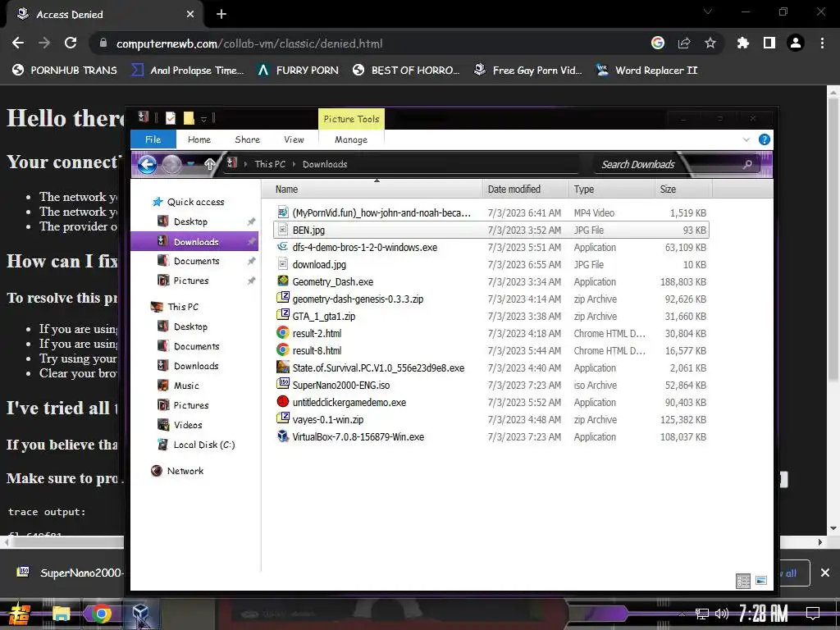Reload the Access Denied page in Chrome
Image resolution: width=840 pixels, height=630 pixels.
click(x=71, y=43)
